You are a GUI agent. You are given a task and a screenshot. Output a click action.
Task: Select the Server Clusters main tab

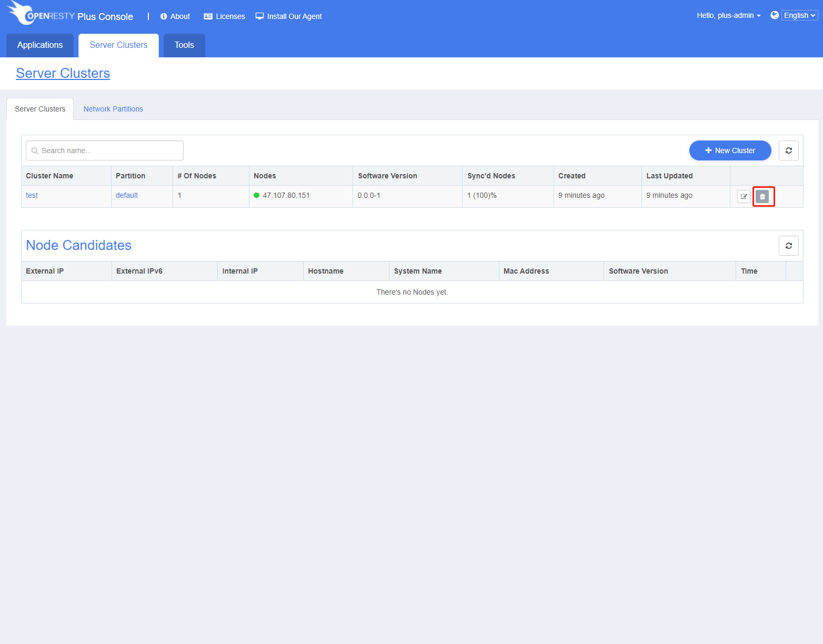click(x=118, y=45)
